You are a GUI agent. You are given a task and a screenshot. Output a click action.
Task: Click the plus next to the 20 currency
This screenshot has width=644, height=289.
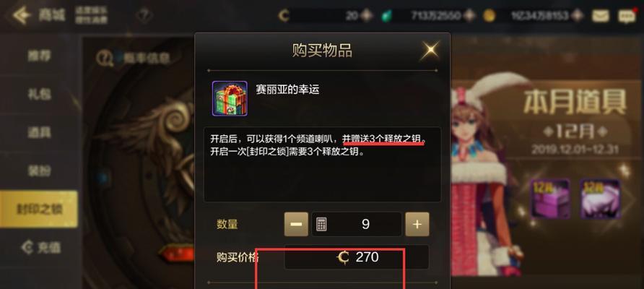click(365, 16)
